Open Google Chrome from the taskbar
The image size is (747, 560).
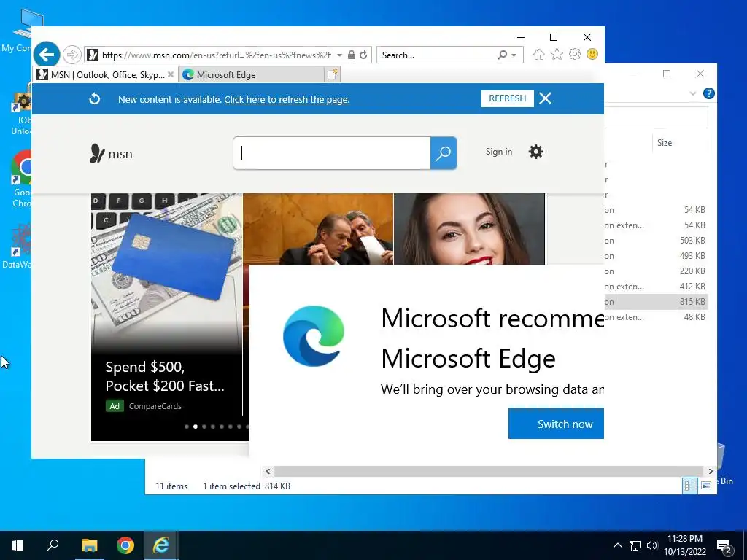(125, 545)
